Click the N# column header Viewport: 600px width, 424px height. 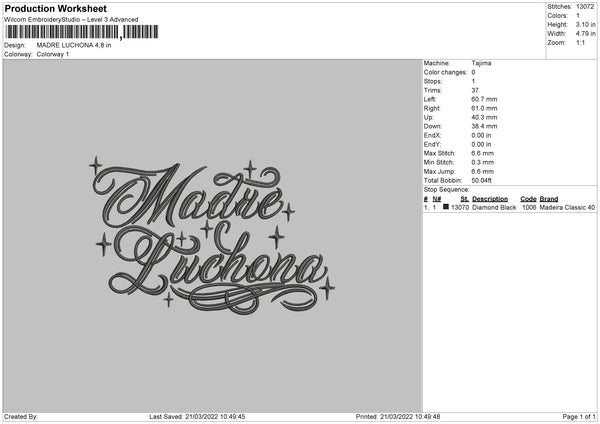tap(437, 199)
